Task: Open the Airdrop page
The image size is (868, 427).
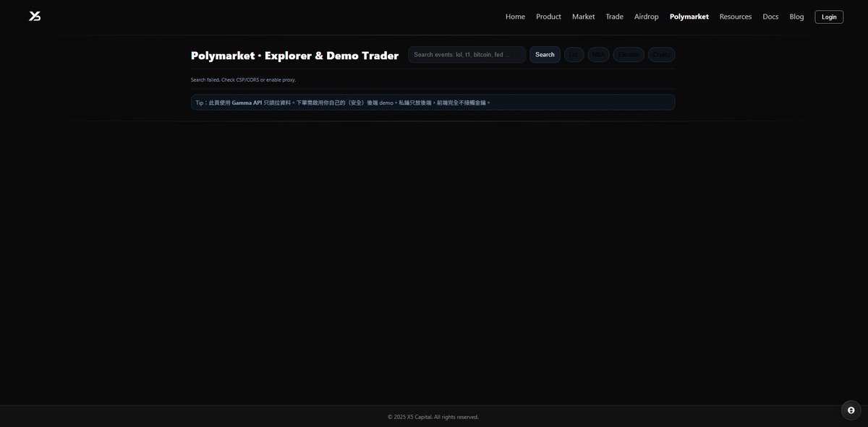Action: (x=646, y=17)
